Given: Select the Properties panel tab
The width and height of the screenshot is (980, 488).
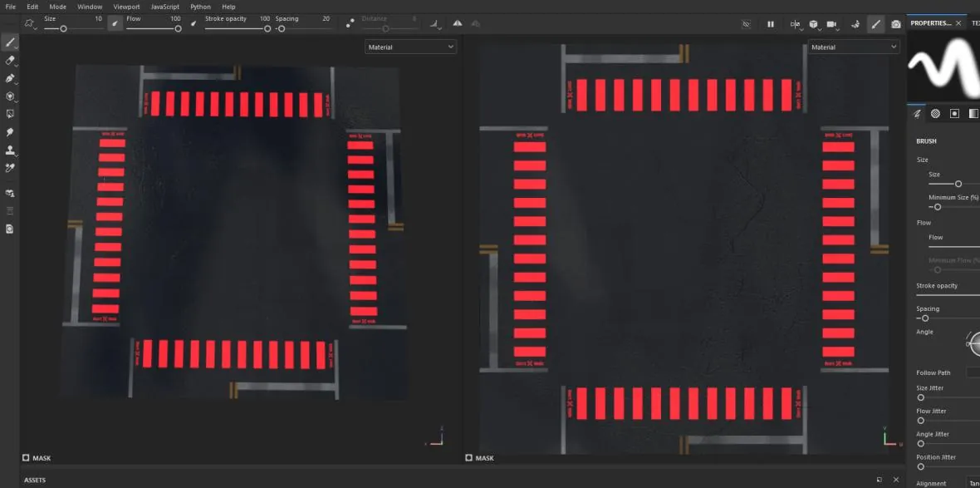Looking at the screenshot, I should tap(931, 23).
